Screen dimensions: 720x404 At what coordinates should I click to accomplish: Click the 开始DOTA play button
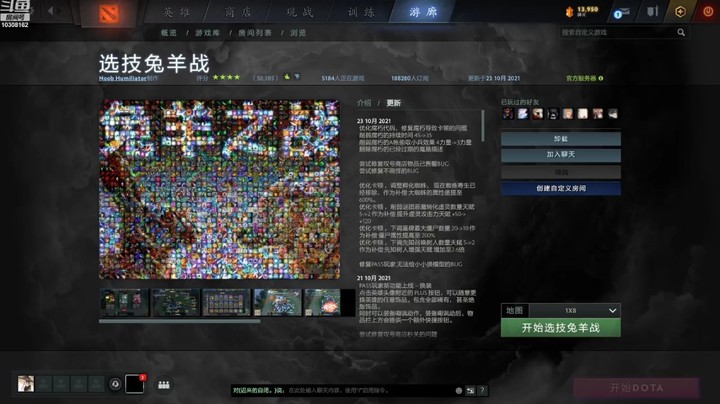(x=636, y=388)
